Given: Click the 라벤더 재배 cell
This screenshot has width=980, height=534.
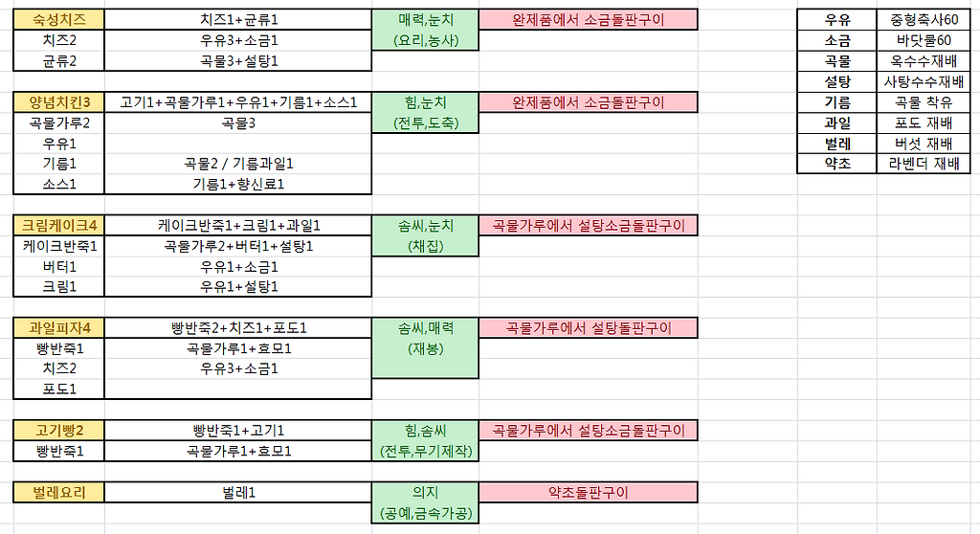Looking at the screenshot, I should [924, 164].
